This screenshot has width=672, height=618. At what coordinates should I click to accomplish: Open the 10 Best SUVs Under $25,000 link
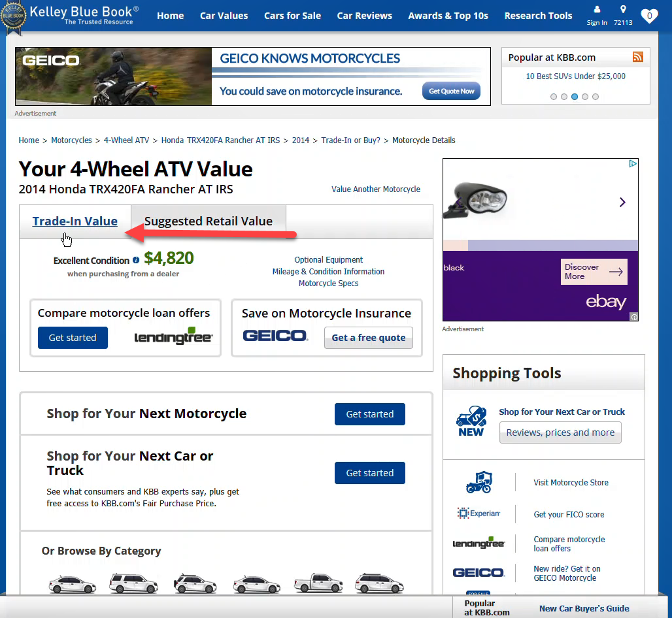(x=575, y=76)
